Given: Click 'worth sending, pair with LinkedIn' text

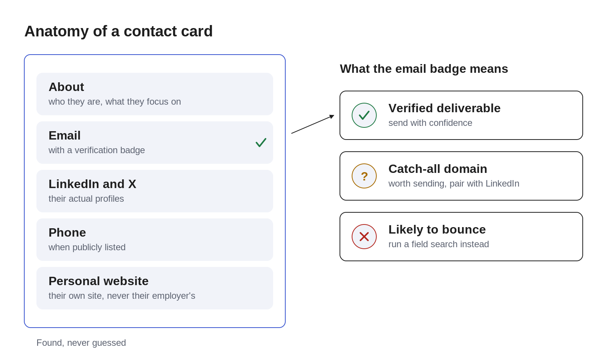Looking at the screenshot, I should point(454,184).
